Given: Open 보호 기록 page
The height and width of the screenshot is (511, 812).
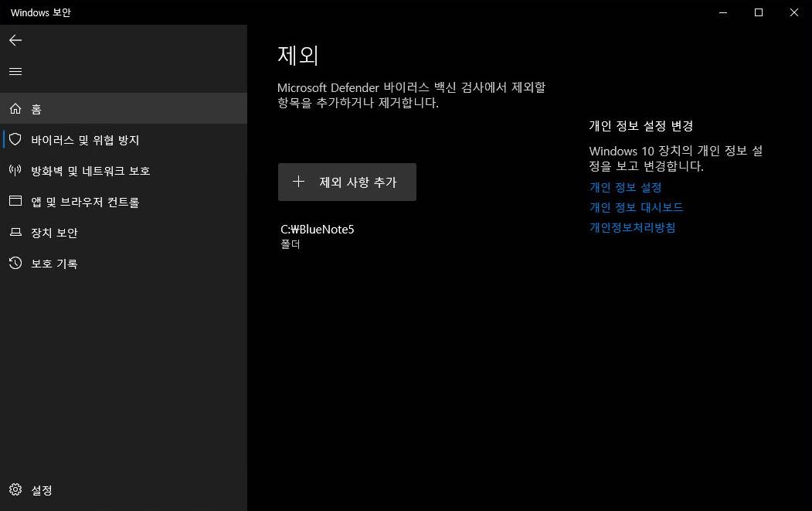Looking at the screenshot, I should [x=124, y=264].
